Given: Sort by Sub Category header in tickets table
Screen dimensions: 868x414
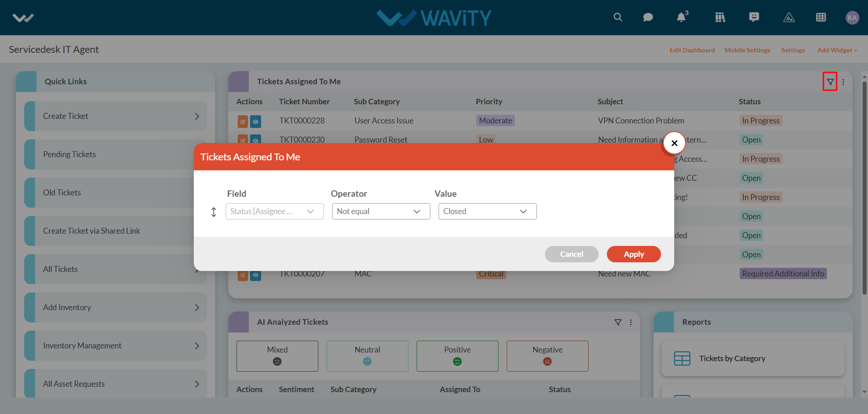Looking at the screenshot, I should pos(377,102).
